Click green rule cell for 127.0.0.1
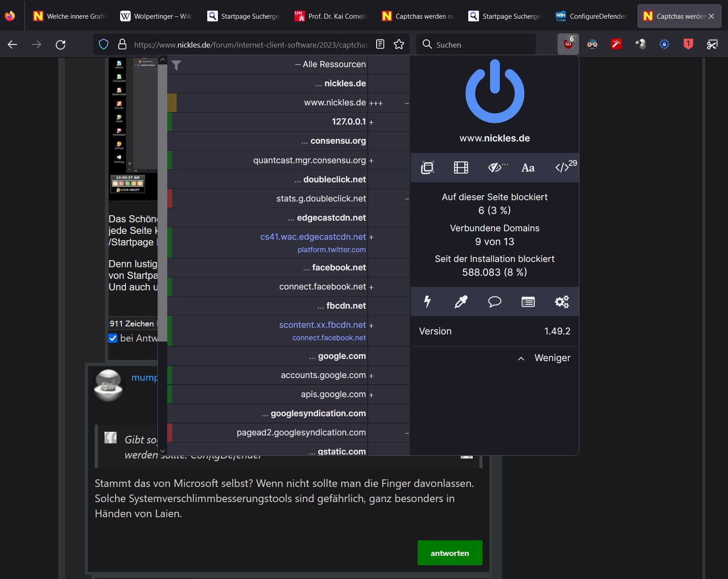Viewport: 728px width, 579px height. [x=169, y=122]
